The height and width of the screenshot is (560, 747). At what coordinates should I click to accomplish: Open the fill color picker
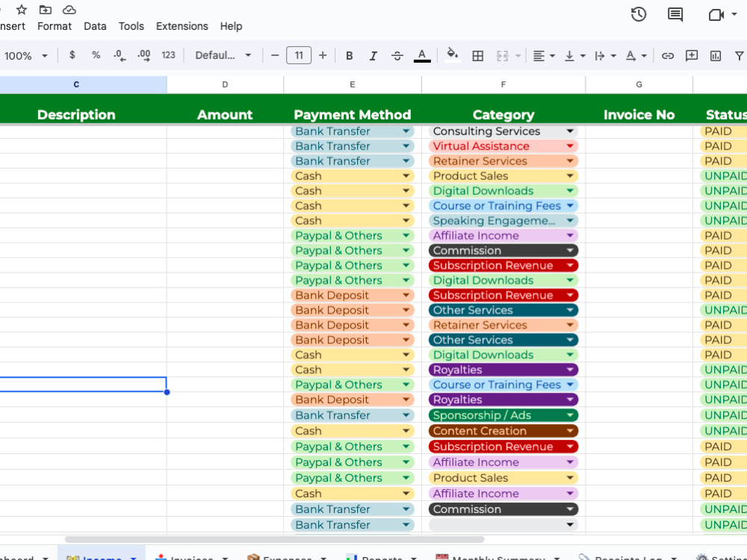click(452, 55)
